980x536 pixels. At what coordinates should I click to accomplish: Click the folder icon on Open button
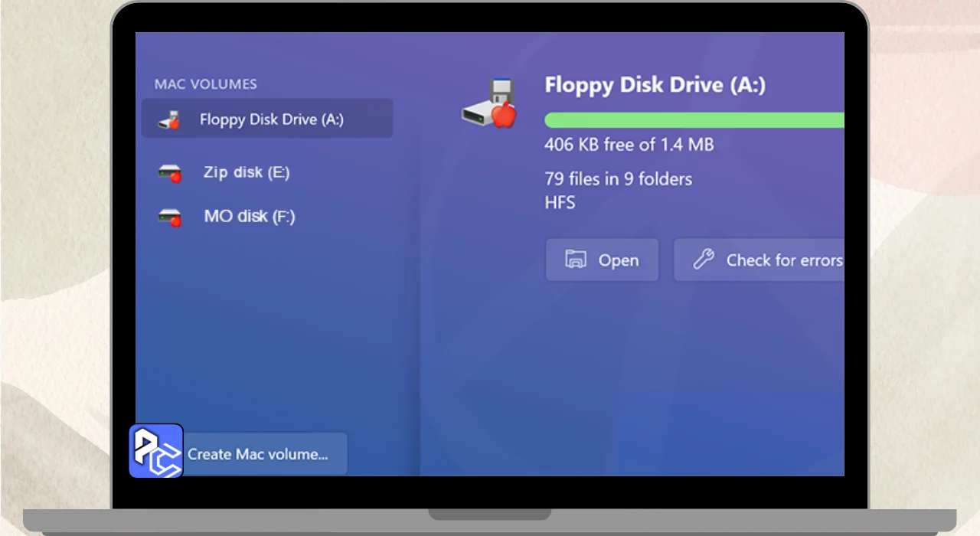[576, 260]
